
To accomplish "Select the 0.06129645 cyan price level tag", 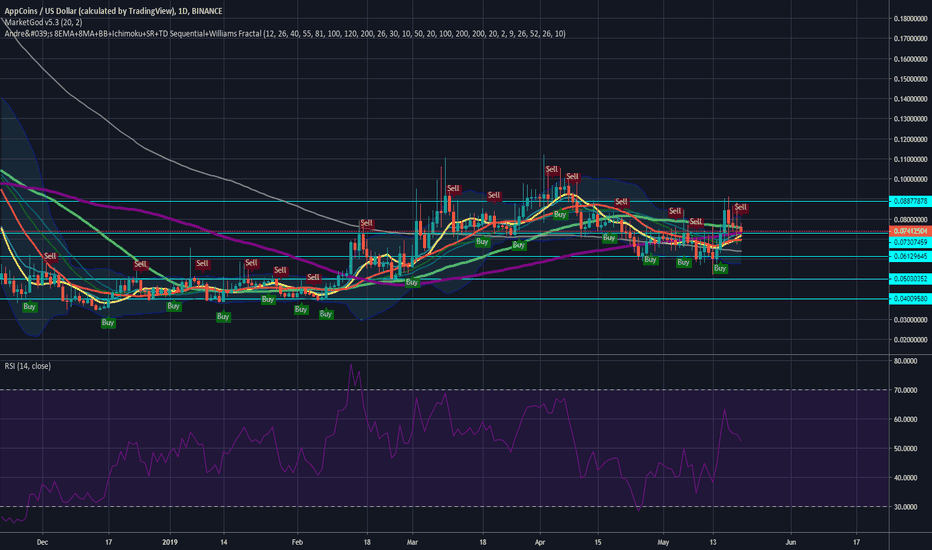I will click(x=909, y=256).
